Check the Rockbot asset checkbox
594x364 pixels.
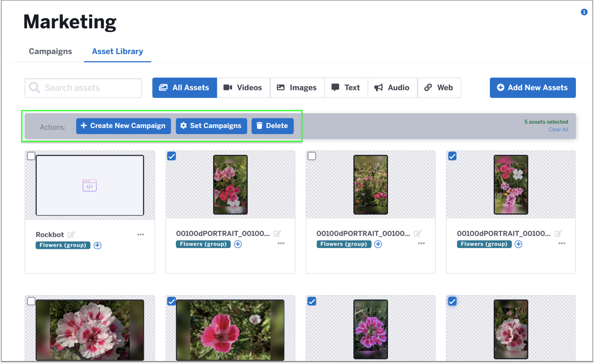[31, 156]
